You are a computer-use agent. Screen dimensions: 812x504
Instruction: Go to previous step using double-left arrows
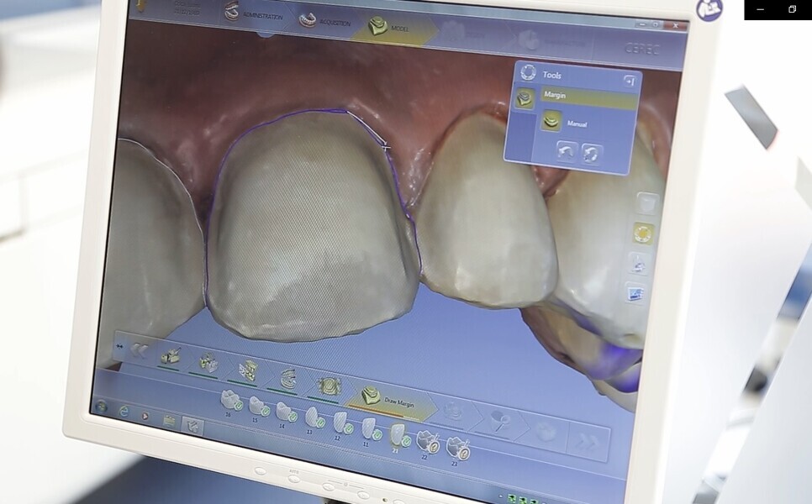[x=137, y=349]
